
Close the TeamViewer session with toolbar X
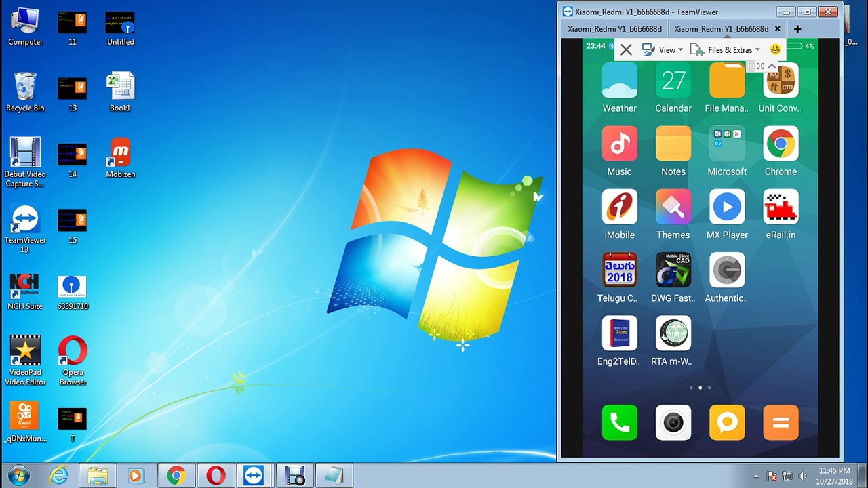[626, 49]
